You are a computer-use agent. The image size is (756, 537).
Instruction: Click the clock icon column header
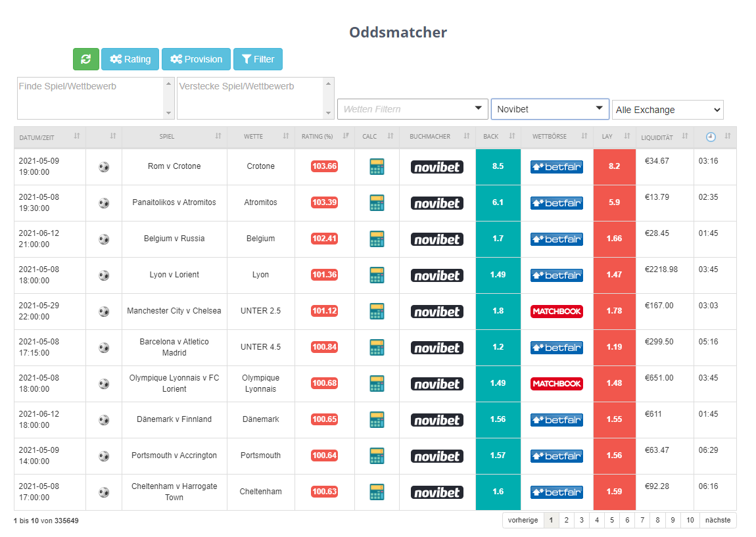coord(711,137)
